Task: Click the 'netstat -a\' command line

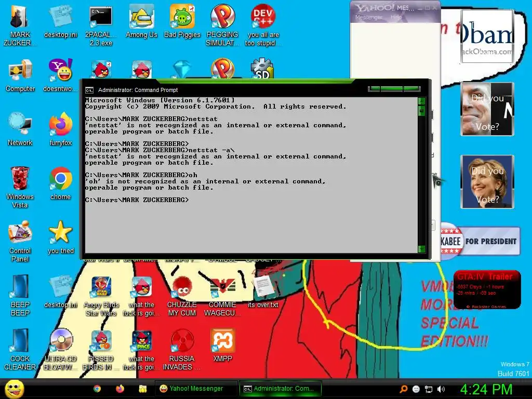Action: coord(160,150)
